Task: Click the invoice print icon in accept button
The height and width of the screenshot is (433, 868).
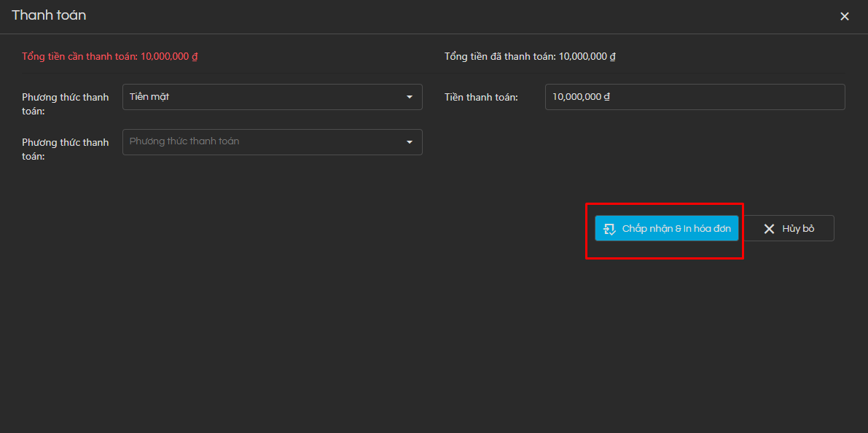Action: pos(609,228)
